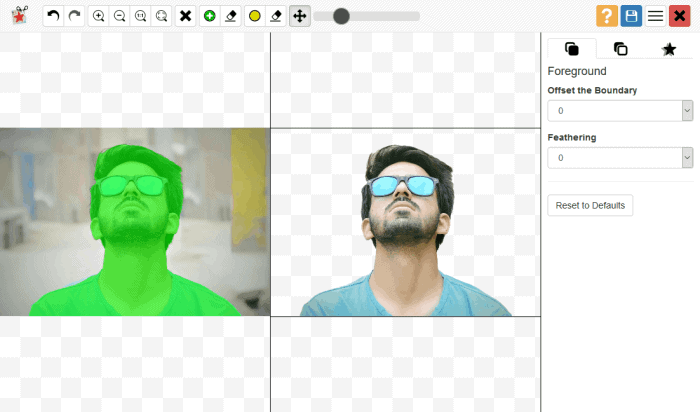
Task: Open the hamburger menu
Action: (655, 16)
